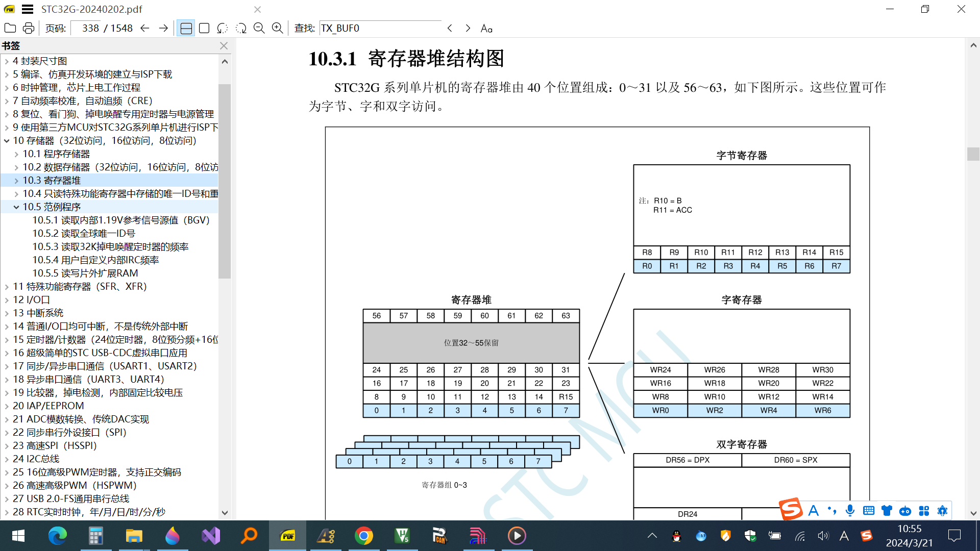Zoom out with the magnifier minus icon
This screenshot has width=980, height=551.
(259, 28)
